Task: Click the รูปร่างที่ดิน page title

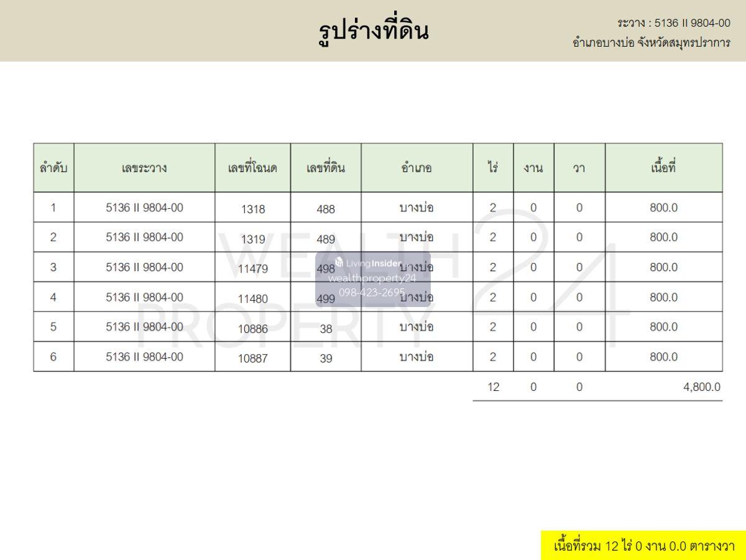Action: pyautogui.click(x=373, y=30)
